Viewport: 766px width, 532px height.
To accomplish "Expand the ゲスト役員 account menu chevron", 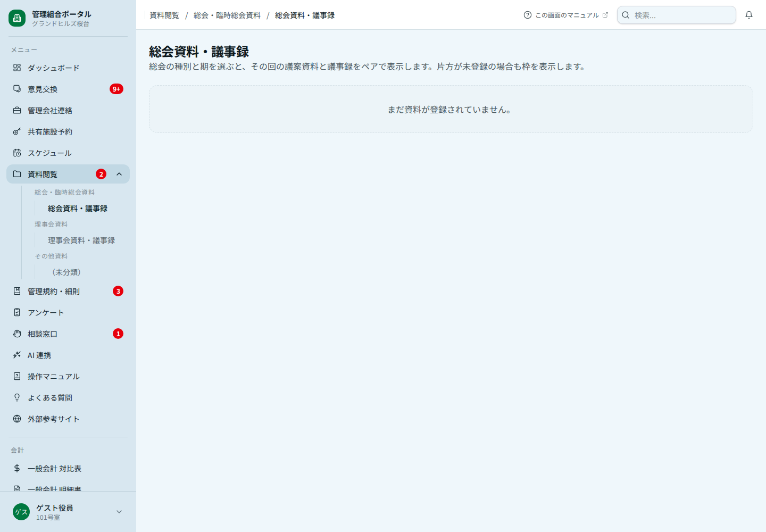I will (119, 512).
